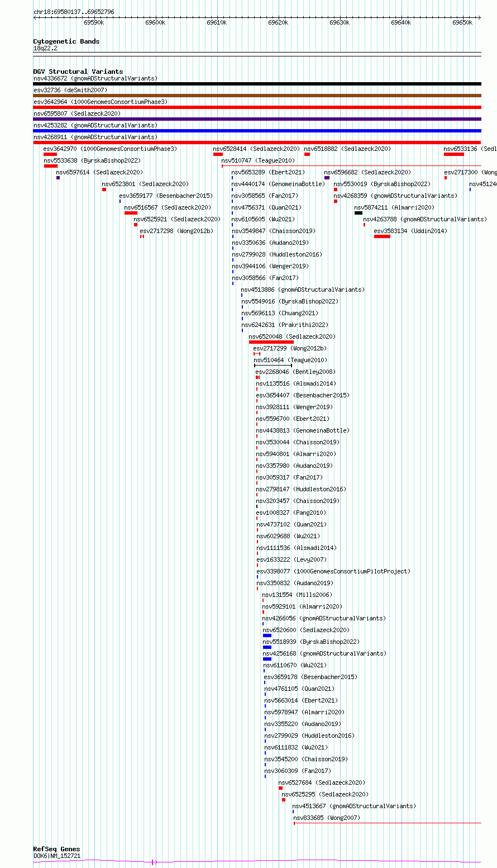Screen dimensions: 497x868
Task: Select nsv6523801 (Sedlazeck2020) label
Action: [145, 184]
